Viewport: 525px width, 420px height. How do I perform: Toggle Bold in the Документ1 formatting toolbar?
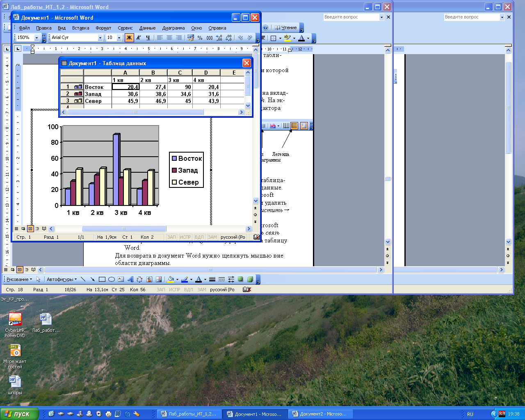coord(129,38)
